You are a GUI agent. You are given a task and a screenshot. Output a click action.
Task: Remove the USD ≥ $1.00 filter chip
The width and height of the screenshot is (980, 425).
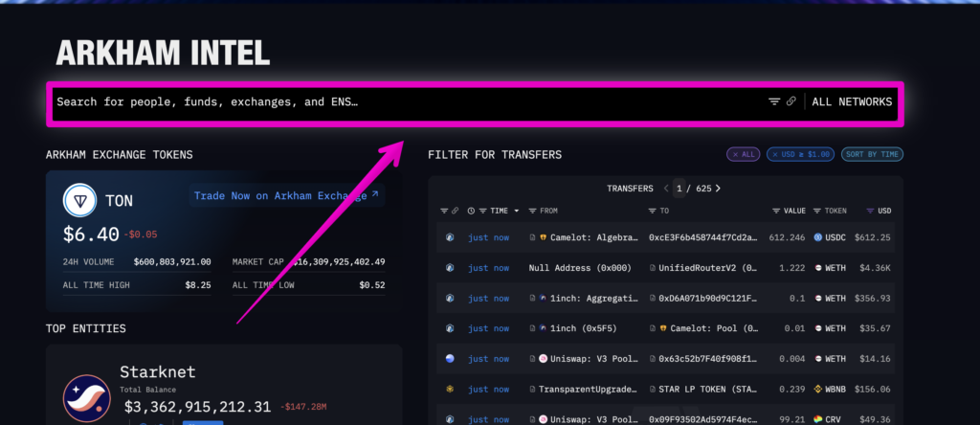coord(775,154)
